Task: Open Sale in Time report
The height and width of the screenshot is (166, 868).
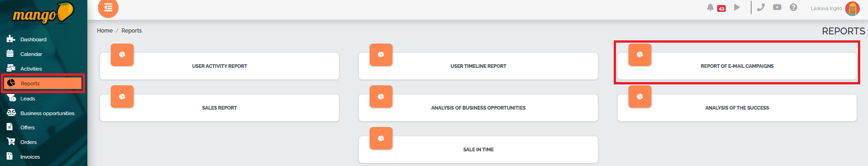Action: 478,149
